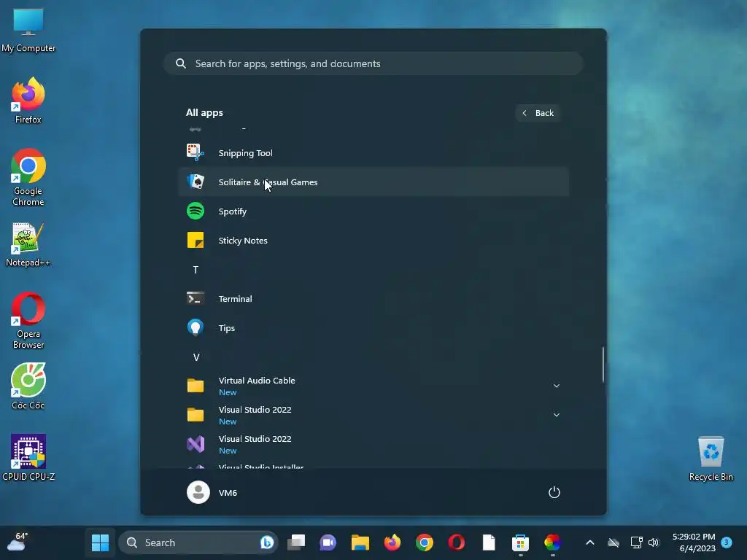
Task: Select the Google Chrome desktop shortcut
Action: click(28, 177)
